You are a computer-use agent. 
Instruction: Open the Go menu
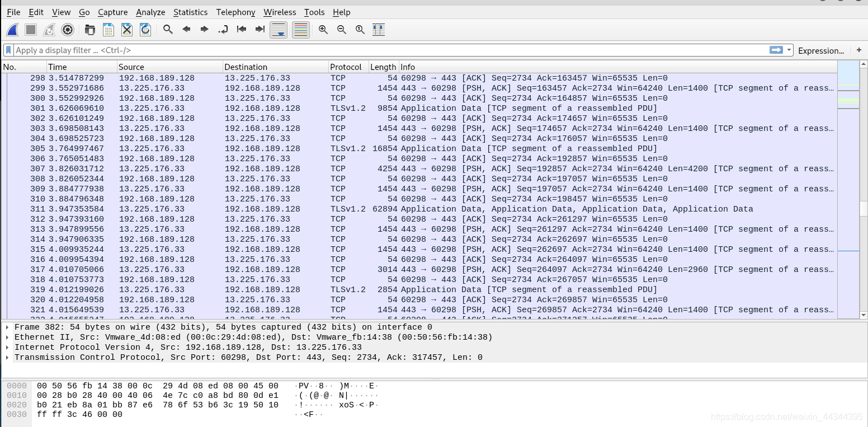click(x=84, y=12)
